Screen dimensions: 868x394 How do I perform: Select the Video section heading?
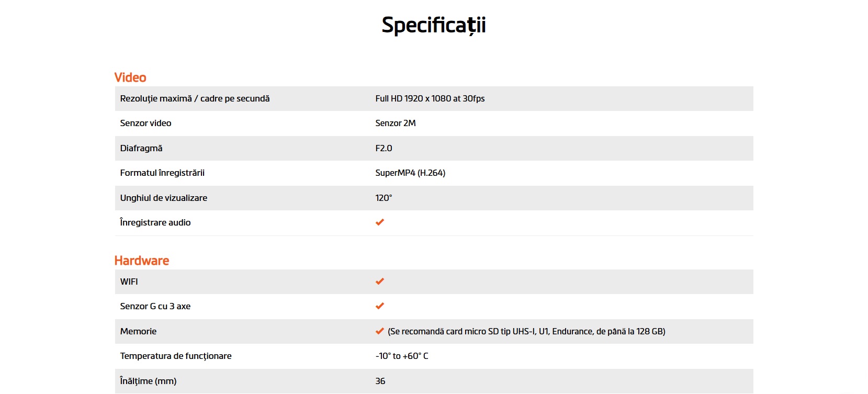coord(130,77)
